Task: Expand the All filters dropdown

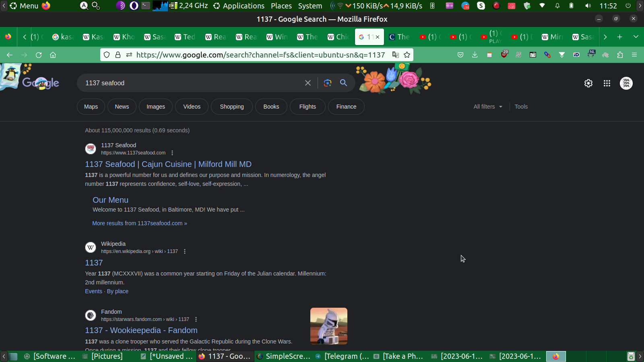Action: [x=488, y=107]
